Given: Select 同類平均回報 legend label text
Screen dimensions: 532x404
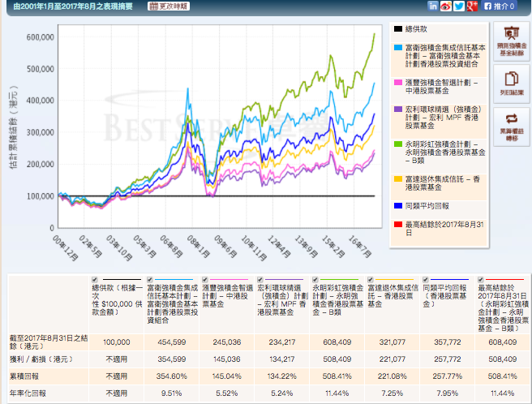Looking at the screenshot, I should coord(427,206).
